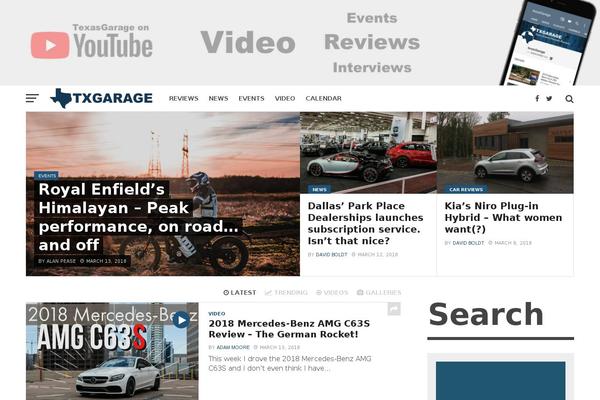Screen dimensions: 600x400
Task: Click the auto show cars thumbnail
Action: coord(368,153)
